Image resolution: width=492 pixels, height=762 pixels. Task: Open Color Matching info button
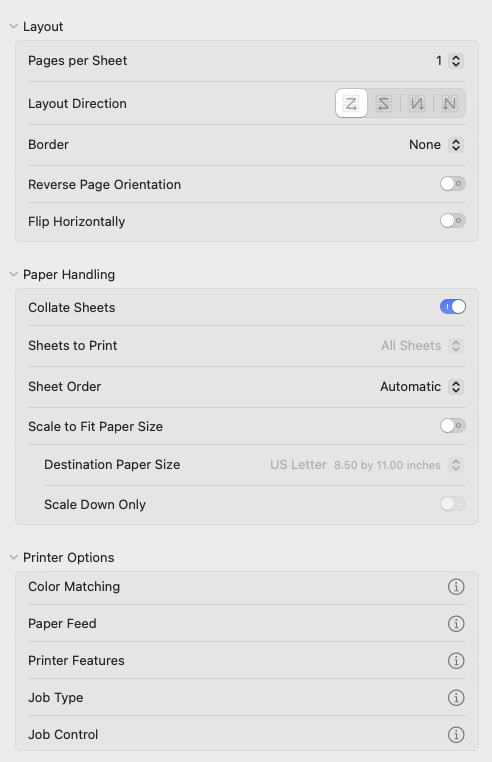pos(456,587)
